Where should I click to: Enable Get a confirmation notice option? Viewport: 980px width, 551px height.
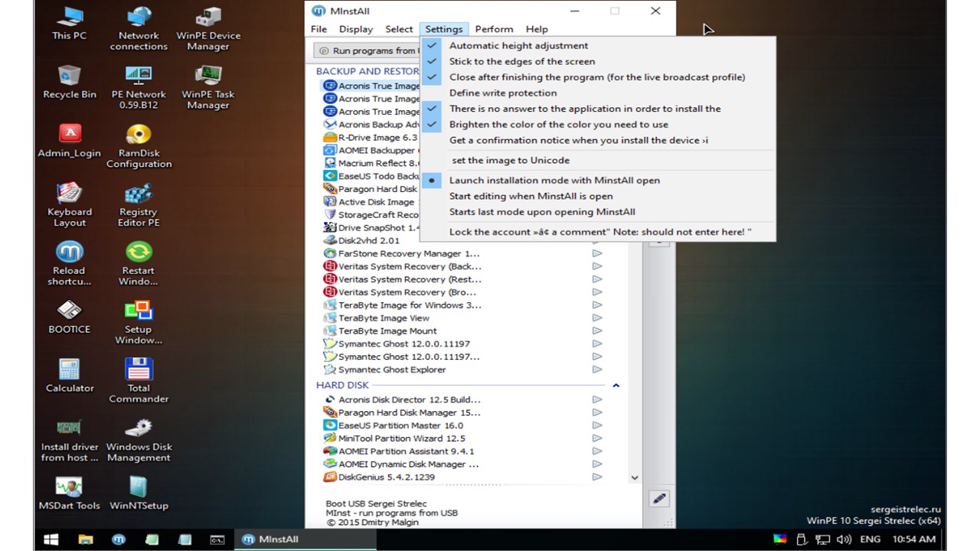click(597, 140)
